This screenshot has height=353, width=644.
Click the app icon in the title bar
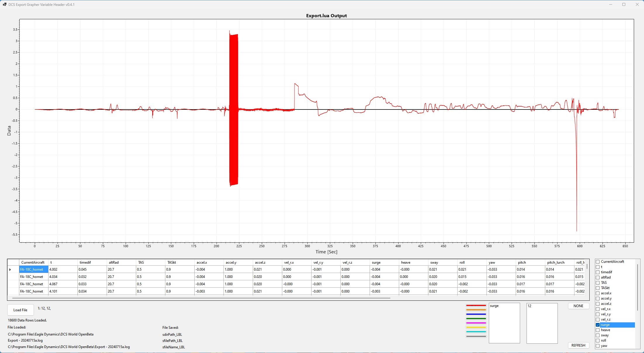[4, 4]
